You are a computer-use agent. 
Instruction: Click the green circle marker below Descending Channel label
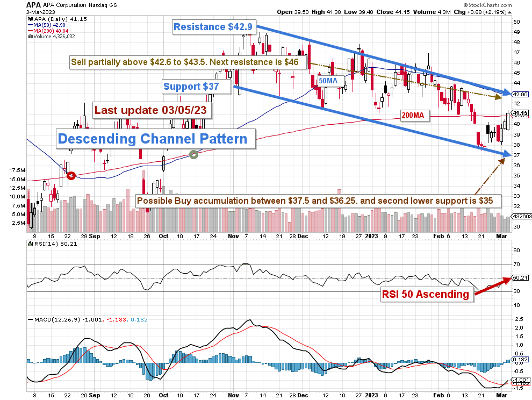pos(194,154)
